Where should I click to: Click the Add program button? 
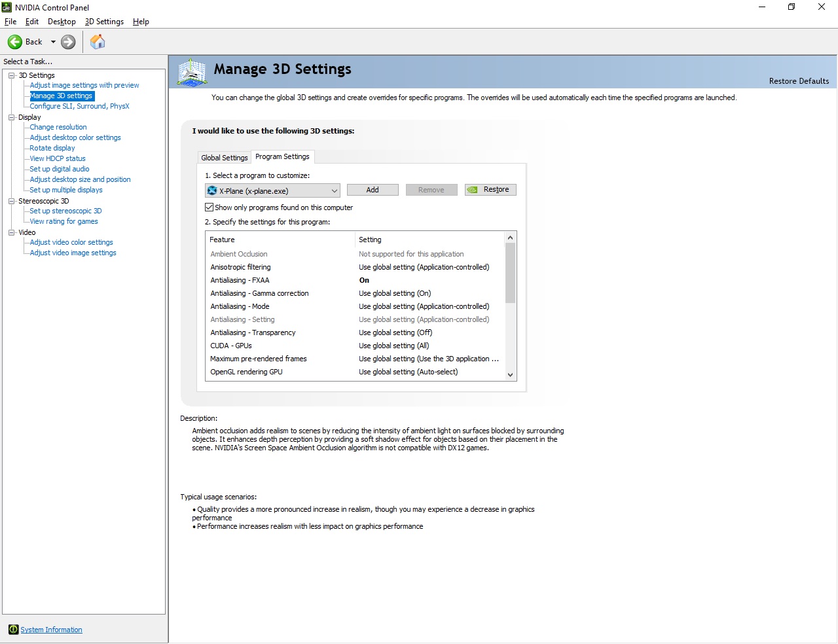coord(373,190)
